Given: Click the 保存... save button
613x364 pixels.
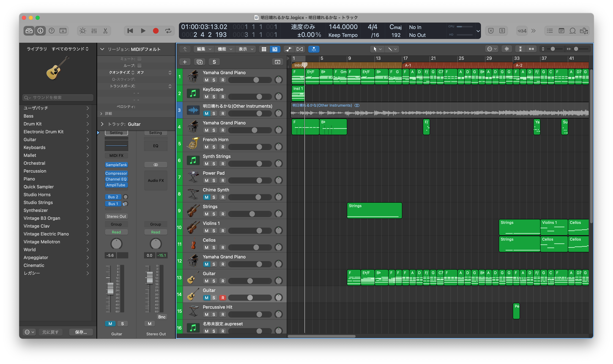Looking at the screenshot, I should [81, 332].
